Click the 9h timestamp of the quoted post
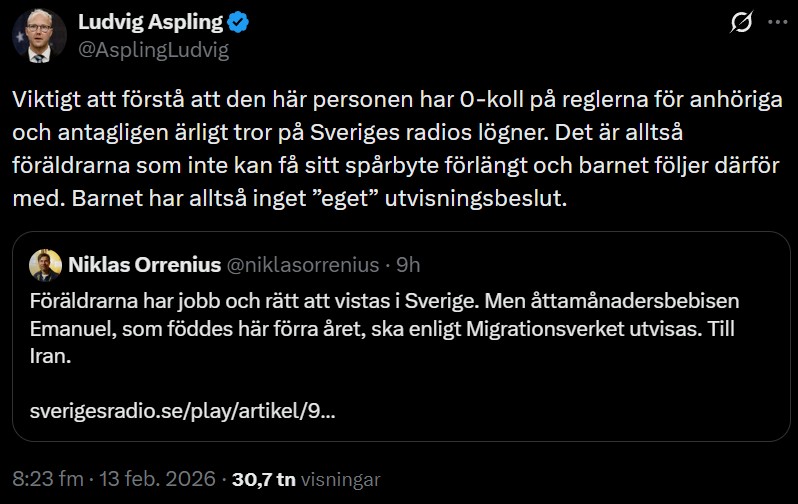 coord(408,265)
